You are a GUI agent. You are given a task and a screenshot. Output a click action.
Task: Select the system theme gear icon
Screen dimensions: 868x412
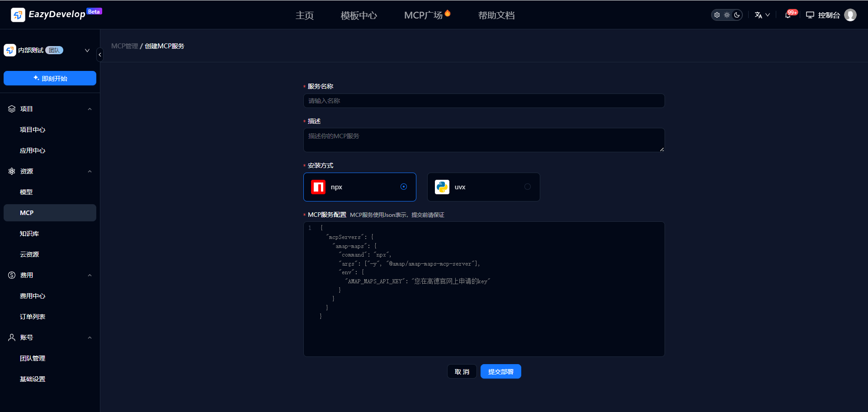(717, 15)
